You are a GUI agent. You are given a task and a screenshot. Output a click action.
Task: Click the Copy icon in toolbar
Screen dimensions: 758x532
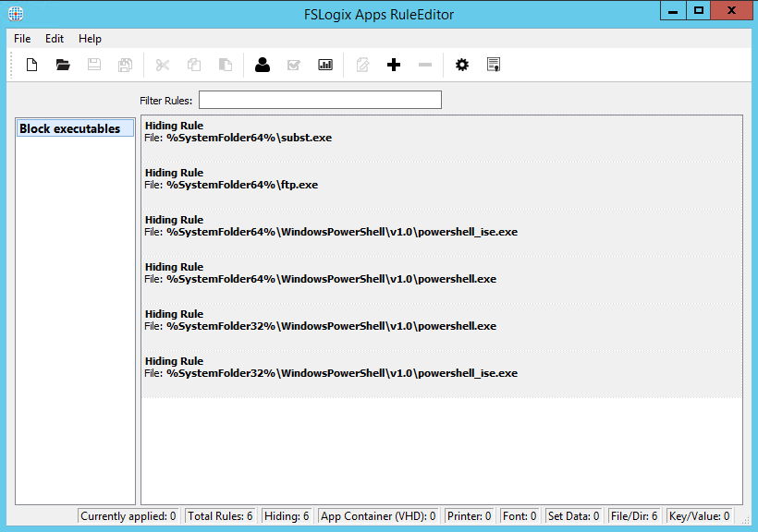tap(194, 65)
